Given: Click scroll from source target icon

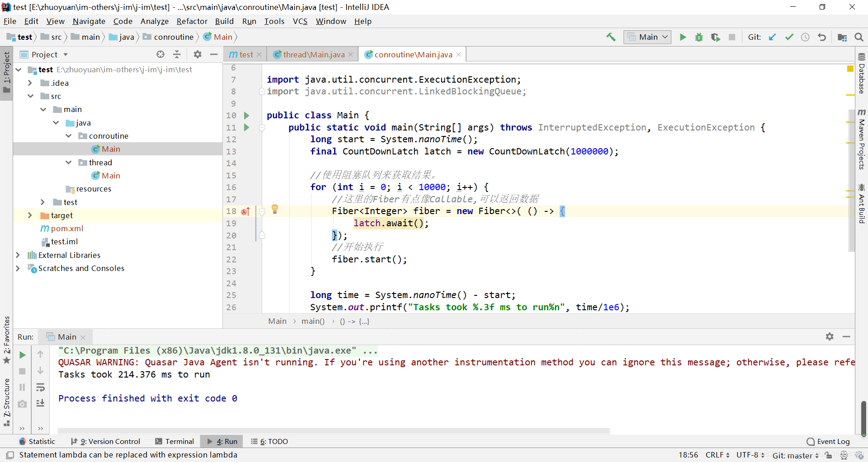Looking at the screenshot, I should pos(160,54).
